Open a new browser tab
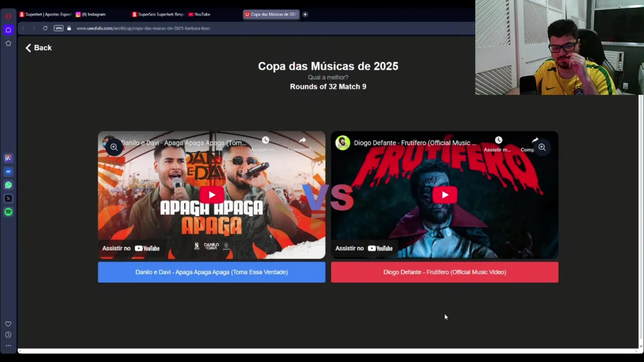The image size is (644, 362). 305,14
